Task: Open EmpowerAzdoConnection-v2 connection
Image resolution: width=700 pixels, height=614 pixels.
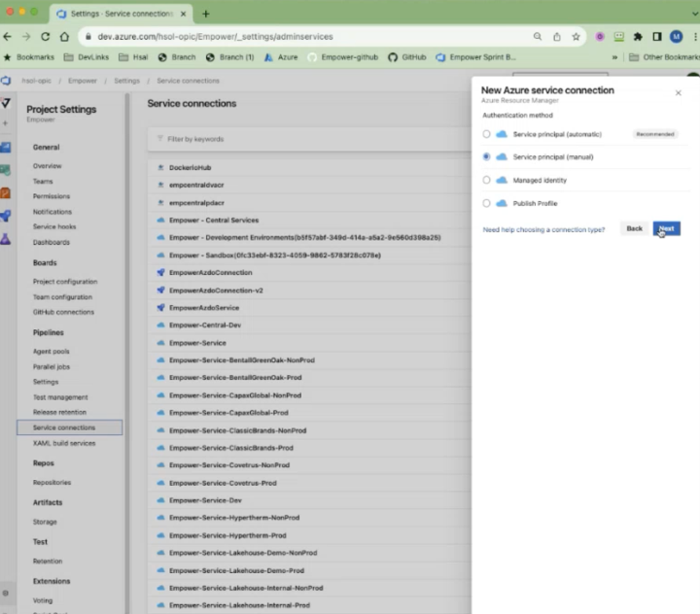Action: coord(216,290)
